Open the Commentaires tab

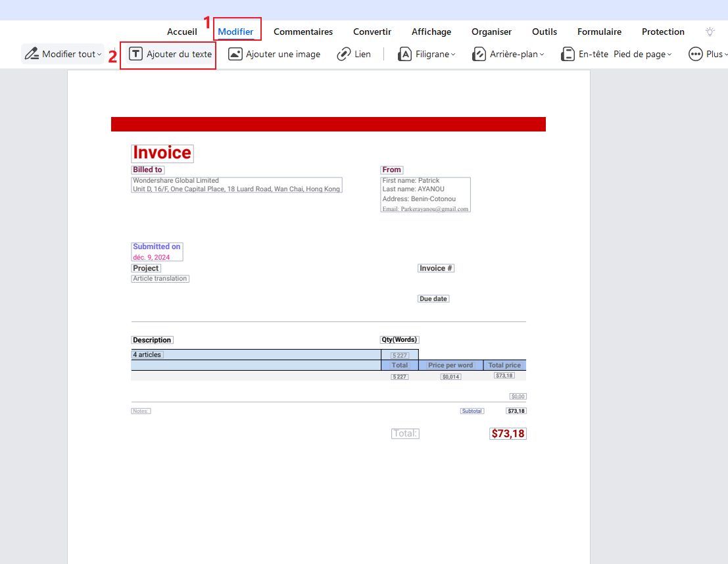pyautogui.click(x=303, y=32)
